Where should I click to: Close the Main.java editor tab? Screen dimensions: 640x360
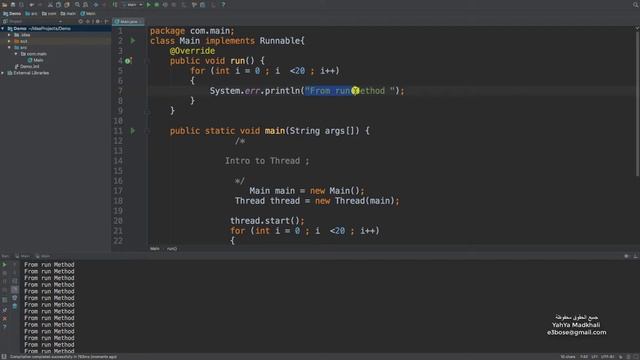141,21
